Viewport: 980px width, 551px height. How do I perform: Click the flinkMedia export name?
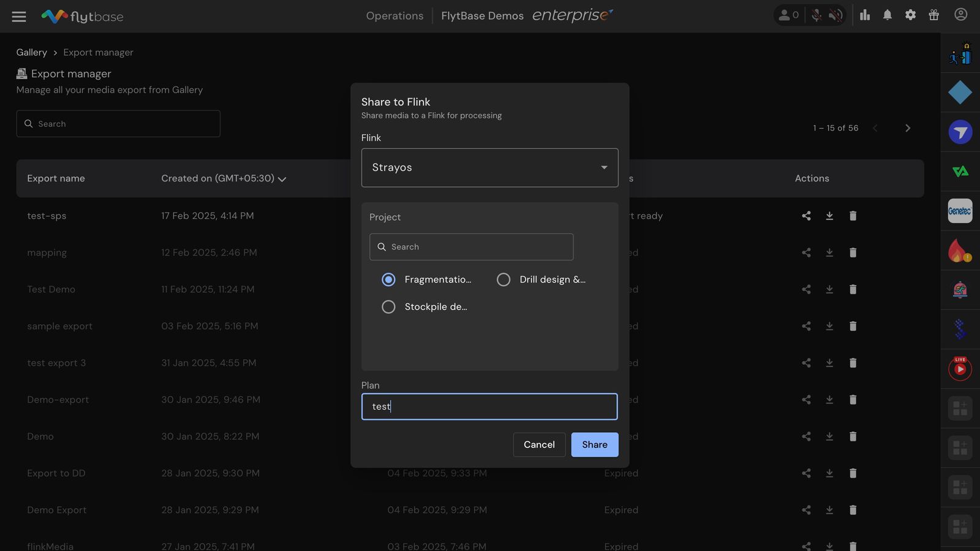pyautogui.click(x=50, y=546)
